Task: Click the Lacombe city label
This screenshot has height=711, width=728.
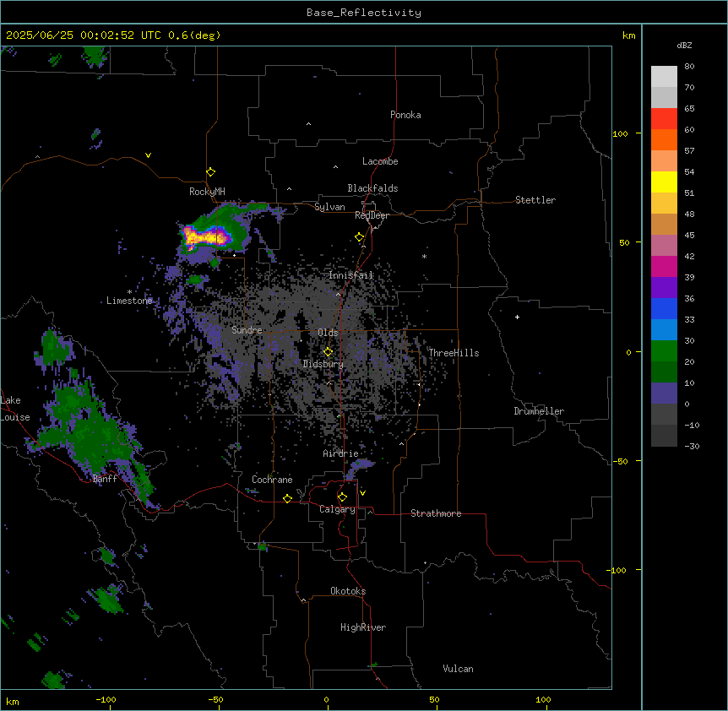Action: coord(380,161)
